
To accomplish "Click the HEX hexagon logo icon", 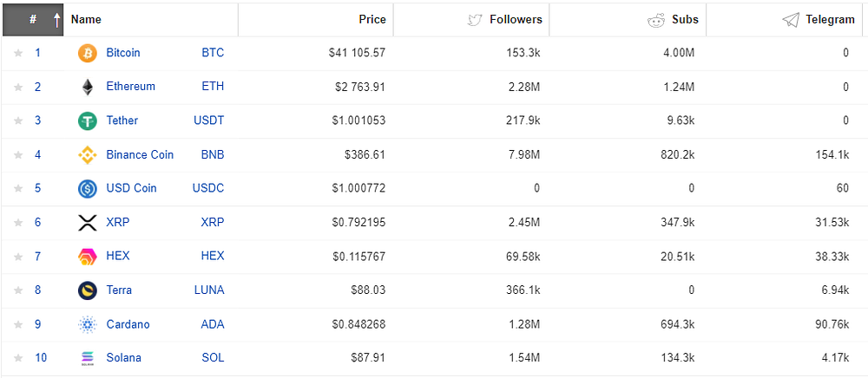I will click(x=88, y=257).
